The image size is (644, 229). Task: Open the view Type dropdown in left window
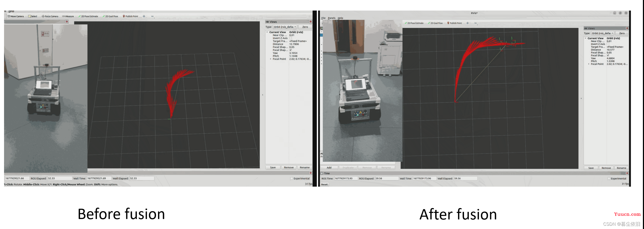click(285, 27)
